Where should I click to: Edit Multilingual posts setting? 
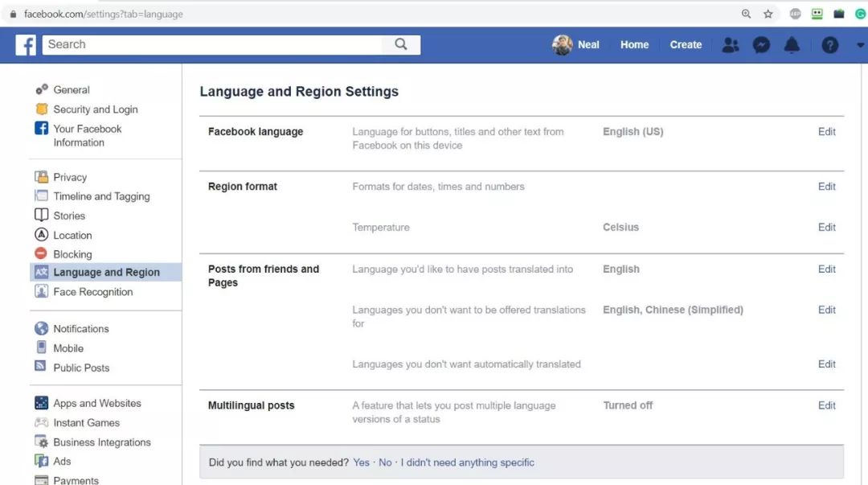[826, 406]
